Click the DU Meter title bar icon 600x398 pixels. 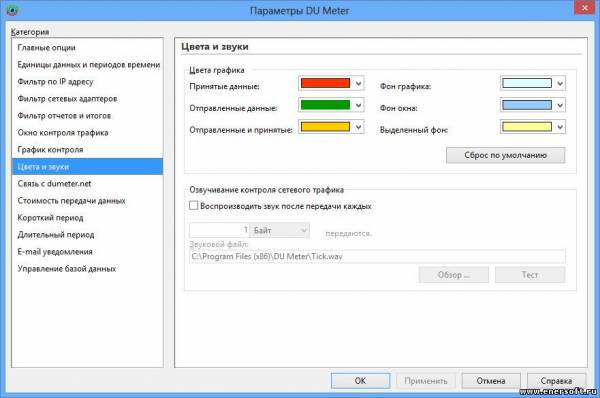pyautogui.click(x=12, y=10)
